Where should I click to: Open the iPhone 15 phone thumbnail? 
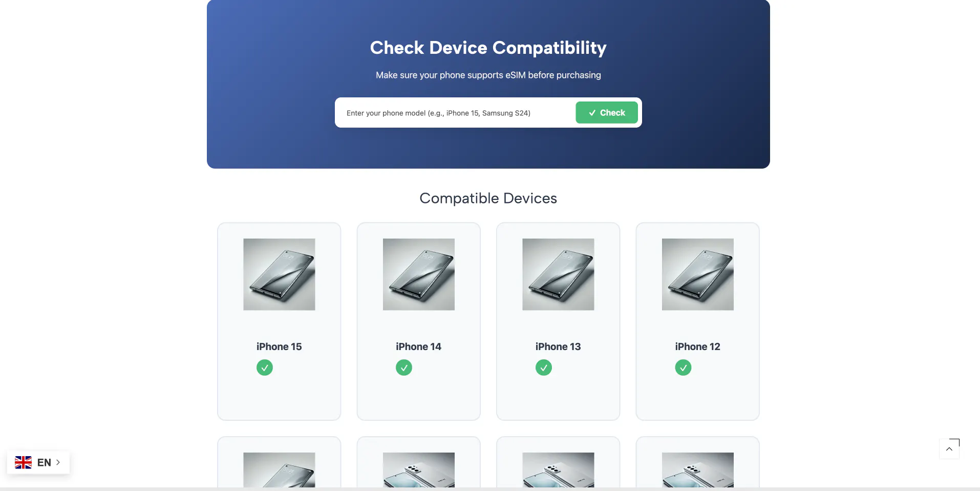click(279, 274)
